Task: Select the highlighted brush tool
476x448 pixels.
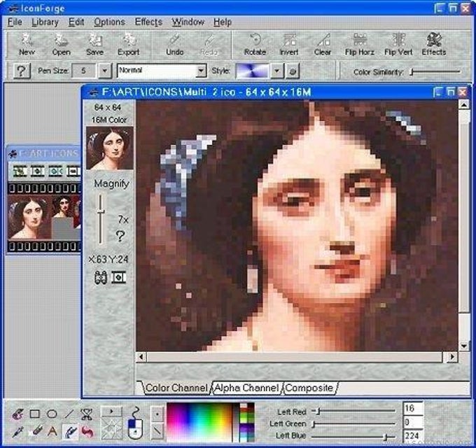Action: click(70, 432)
